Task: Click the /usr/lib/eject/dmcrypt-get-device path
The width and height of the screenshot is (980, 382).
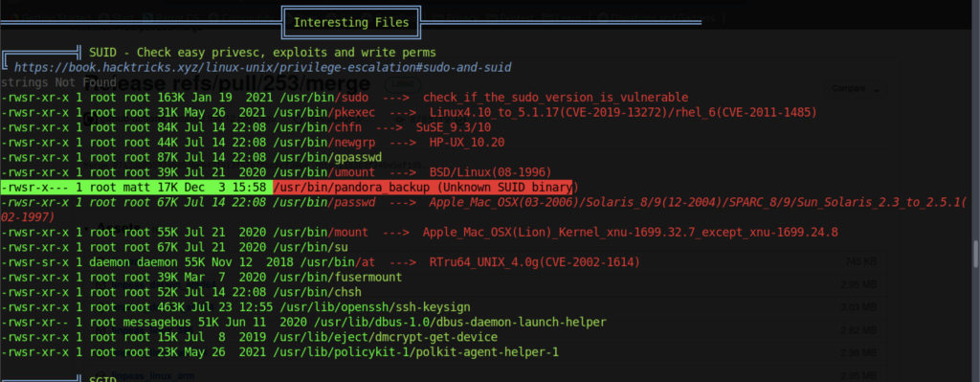Action: click(x=385, y=338)
